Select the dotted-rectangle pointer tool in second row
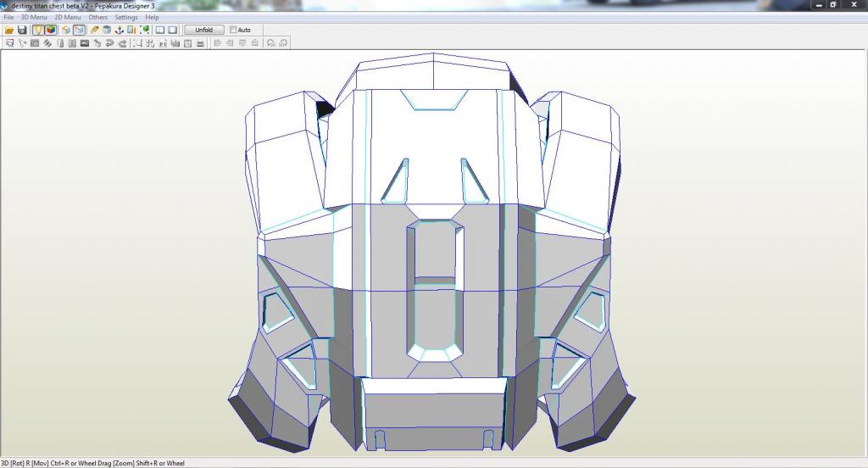This screenshot has width=868, height=468. pyautogui.click(x=10, y=43)
